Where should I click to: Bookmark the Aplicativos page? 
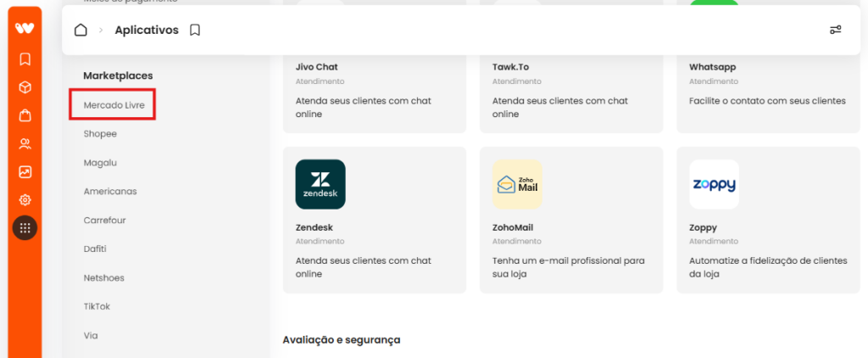(x=195, y=30)
